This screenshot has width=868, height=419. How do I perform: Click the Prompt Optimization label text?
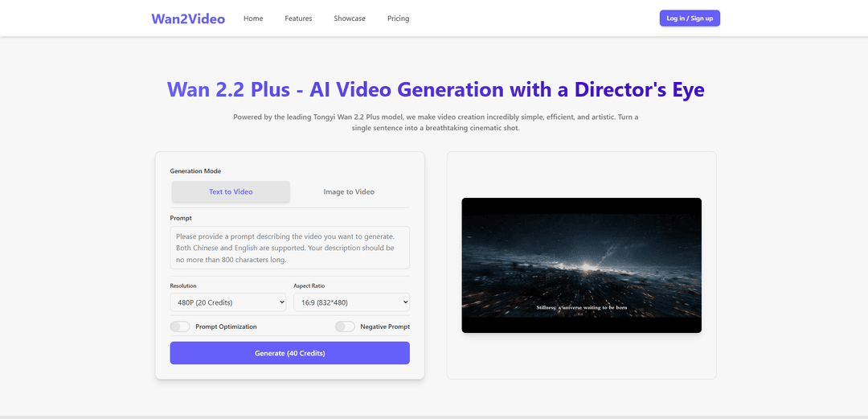coord(226,327)
